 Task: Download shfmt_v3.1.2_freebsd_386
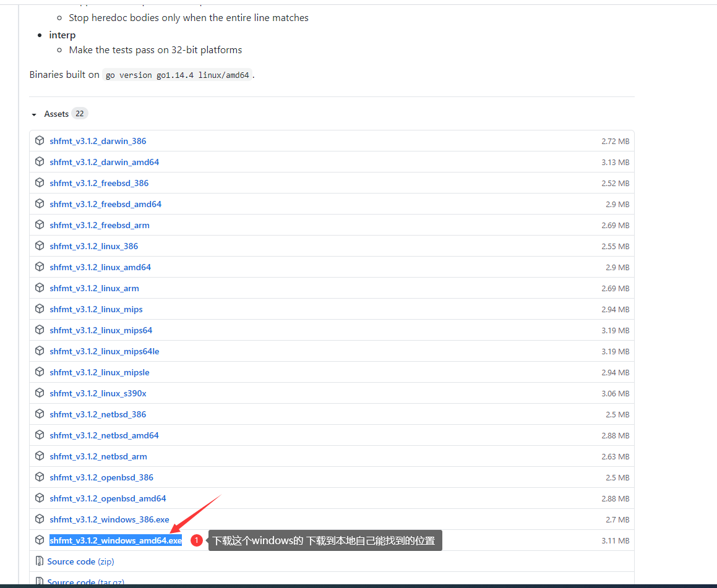(99, 183)
